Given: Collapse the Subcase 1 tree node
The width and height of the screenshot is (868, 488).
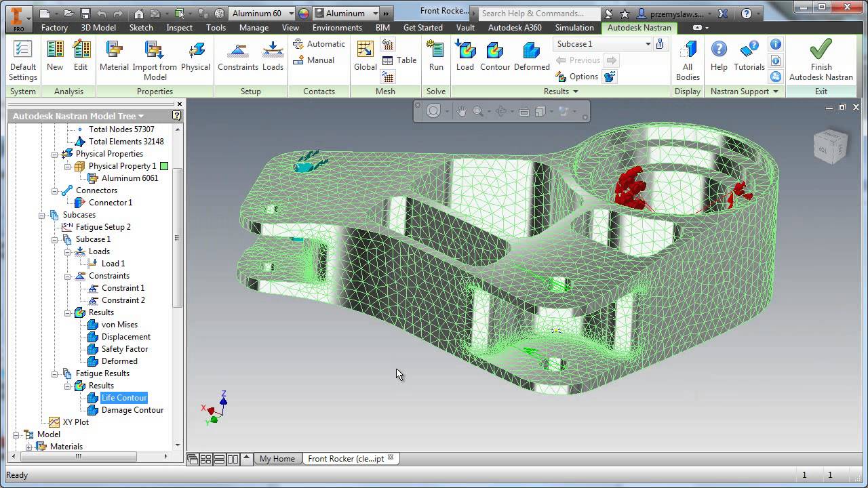Looking at the screenshot, I should click(x=55, y=239).
